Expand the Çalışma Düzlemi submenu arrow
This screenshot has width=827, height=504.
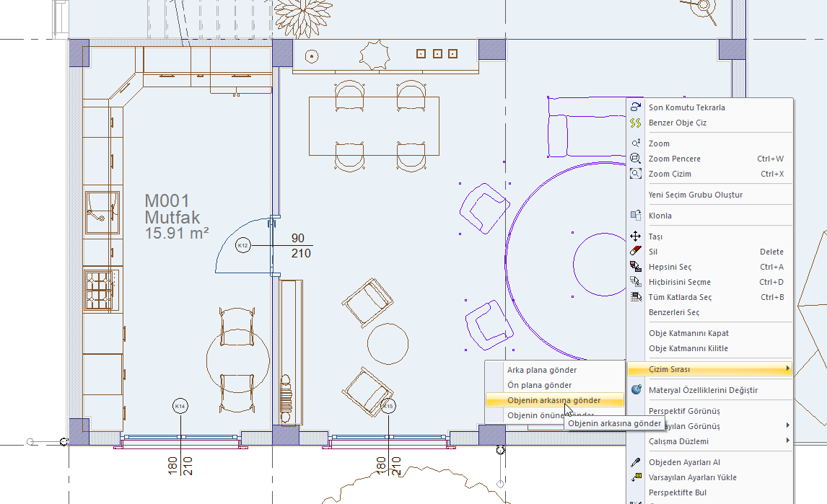click(787, 441)
